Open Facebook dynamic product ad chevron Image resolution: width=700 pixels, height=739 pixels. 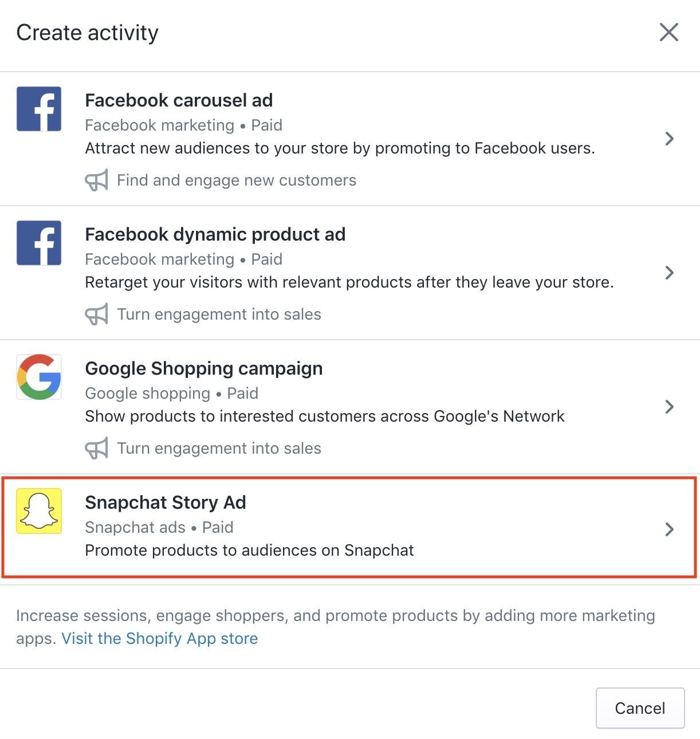click(x=669, y=273)
